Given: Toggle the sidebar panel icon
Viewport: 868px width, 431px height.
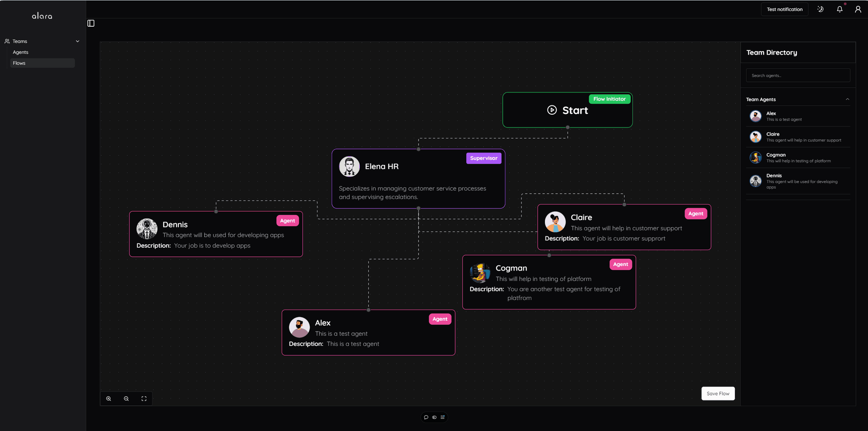Looking at the screenshot, I should pyautogui.click(x=91, y=23).
